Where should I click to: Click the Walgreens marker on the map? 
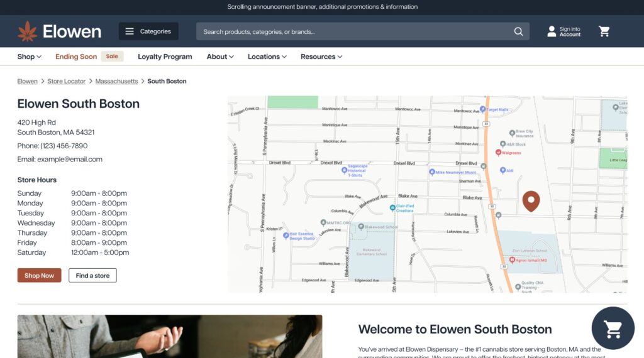pyautogui.click(x=498, y=153)
